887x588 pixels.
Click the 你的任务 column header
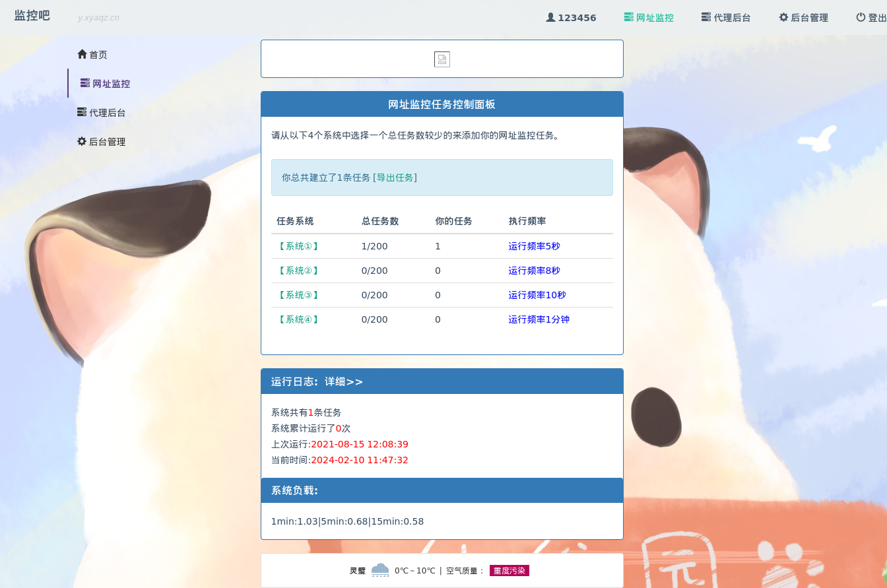tap(453, 221)
